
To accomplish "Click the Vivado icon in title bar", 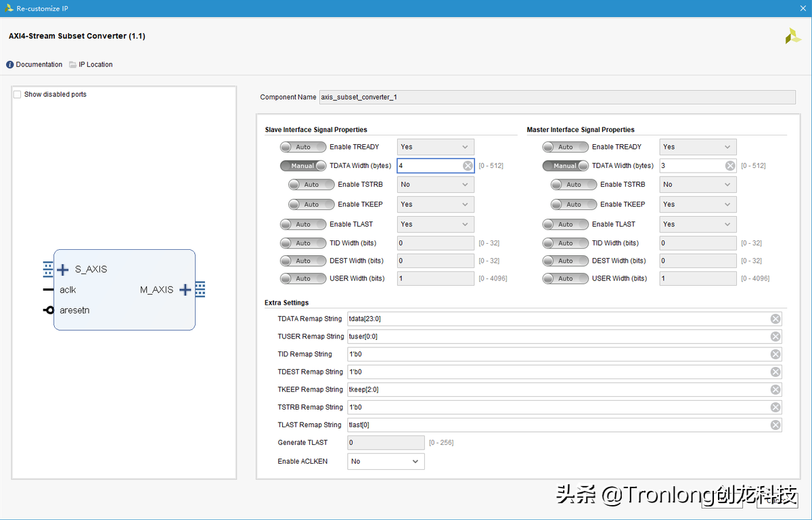I will pyautogui.click(x=9, y=9).
